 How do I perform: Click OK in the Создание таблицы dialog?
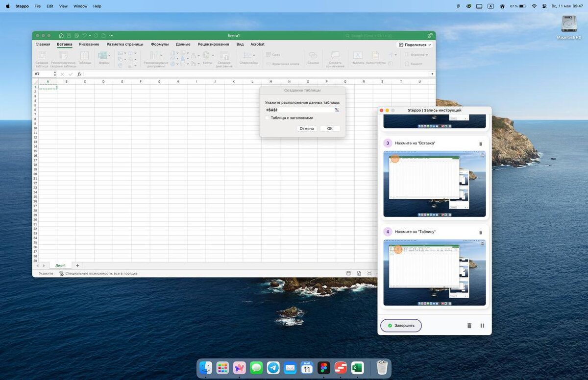pyautogui.click(x=330, y=128)
